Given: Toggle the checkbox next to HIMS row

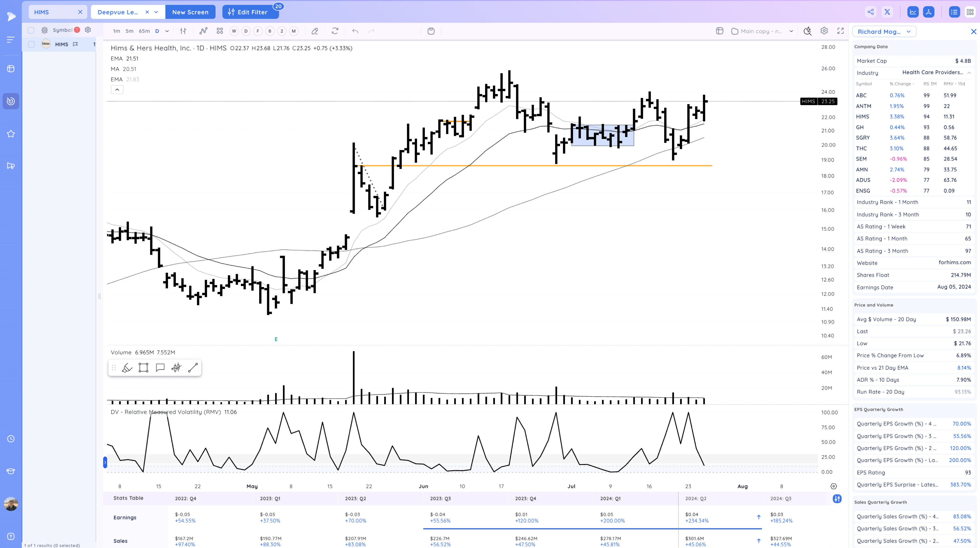Looking at the screenshot, I should point(31,44).
